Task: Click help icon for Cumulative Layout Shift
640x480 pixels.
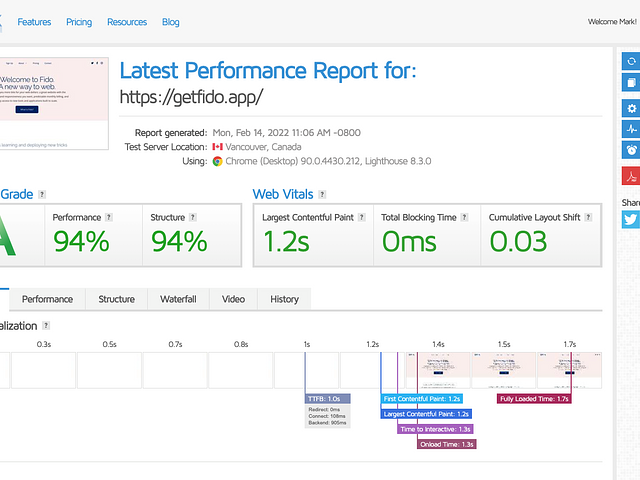Action: [586, 217]
